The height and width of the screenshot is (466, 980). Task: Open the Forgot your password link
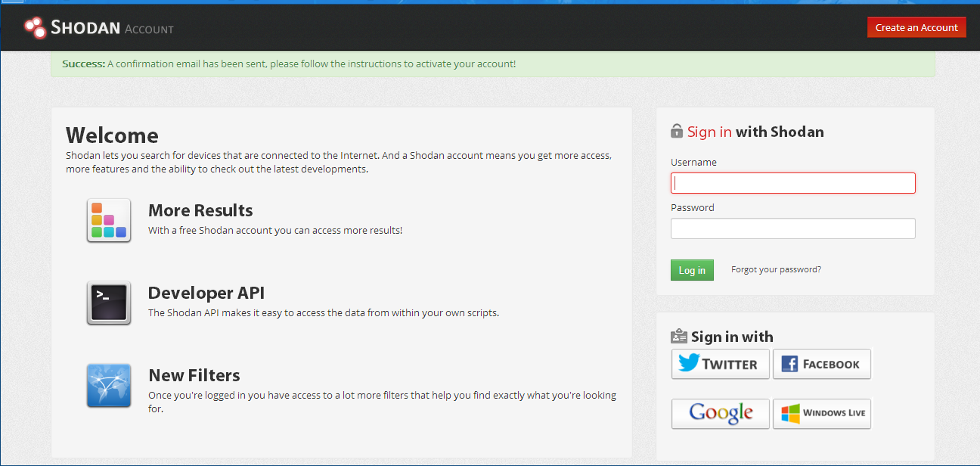pyautogui.click(x=776, y=269)
